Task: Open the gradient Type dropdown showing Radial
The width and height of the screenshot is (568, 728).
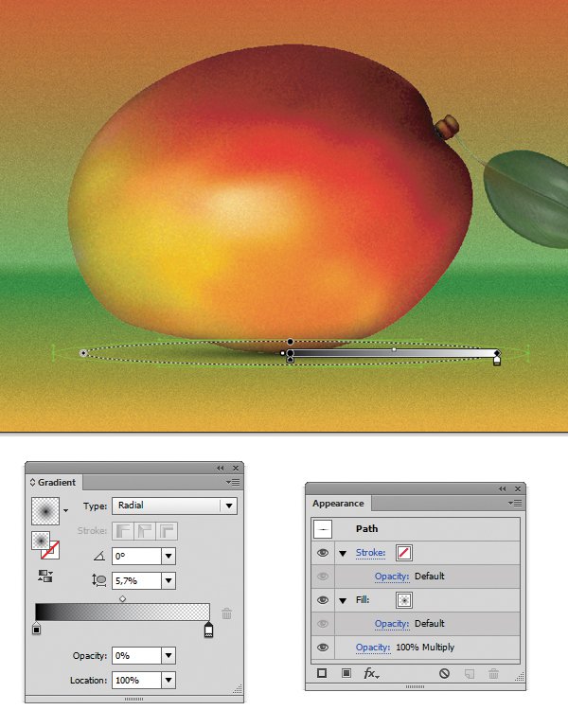Action: (174, 506)
